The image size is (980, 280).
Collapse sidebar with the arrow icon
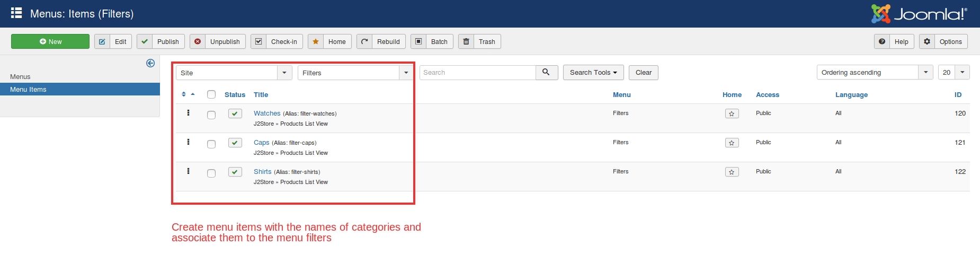(150, 63)
